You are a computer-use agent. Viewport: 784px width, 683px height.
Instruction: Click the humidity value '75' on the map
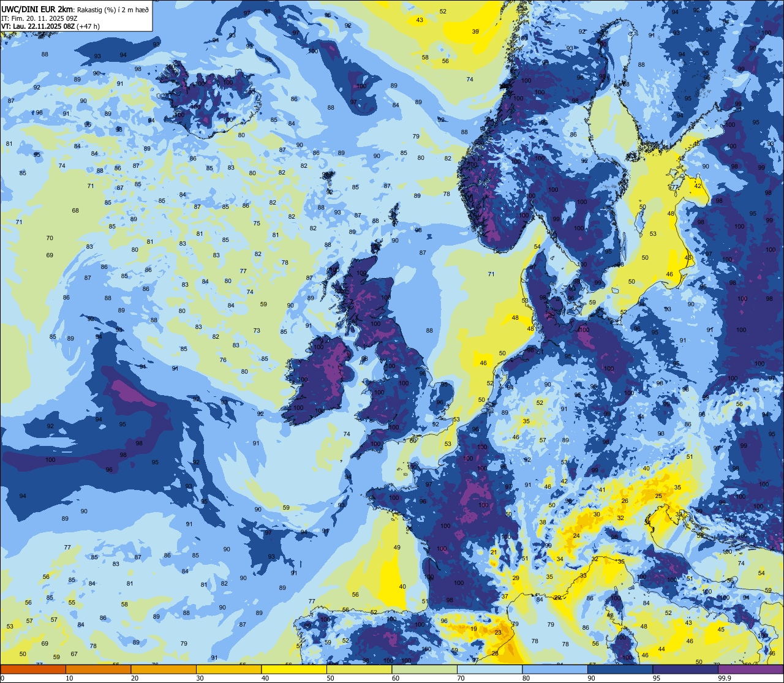(257, 223)
